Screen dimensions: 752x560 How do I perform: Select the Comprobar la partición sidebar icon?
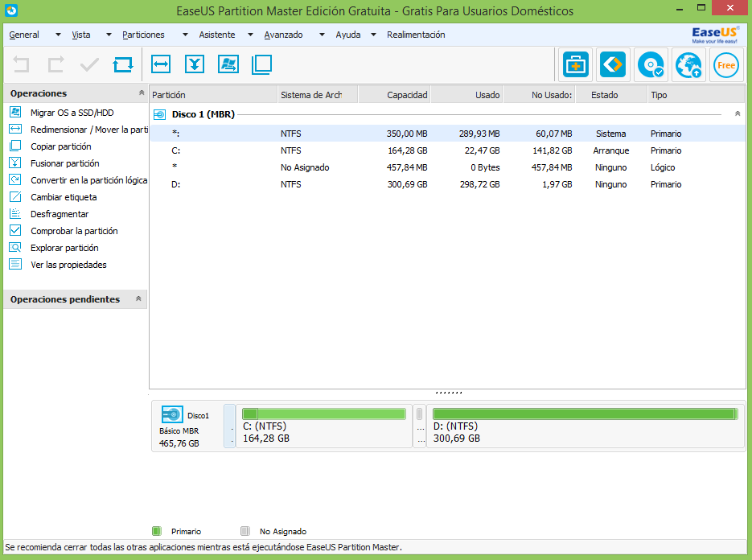click(16, 231)
